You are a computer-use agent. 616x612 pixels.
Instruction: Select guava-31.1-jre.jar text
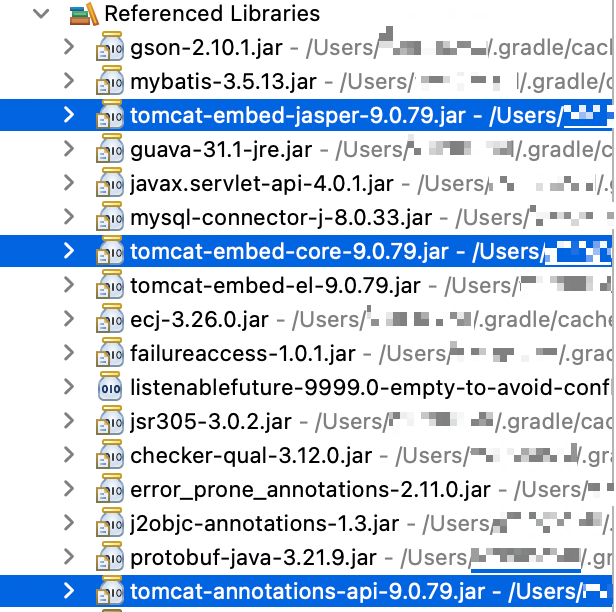tap(221, 150)
